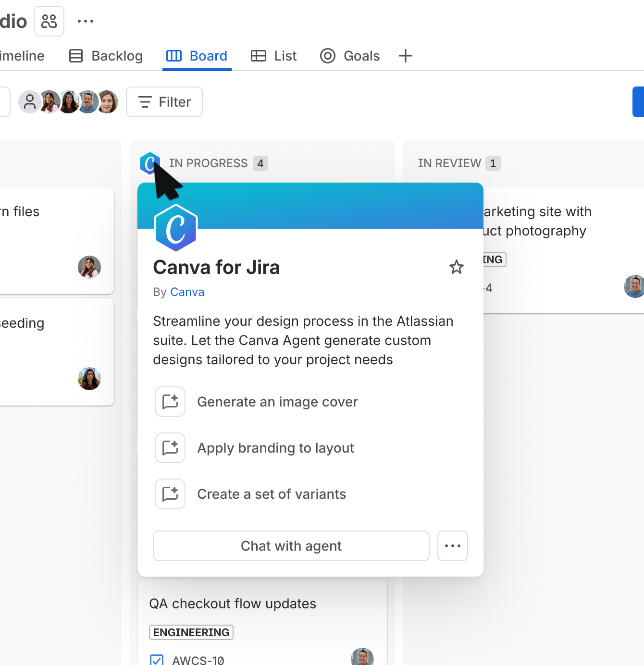The image size is (644, 665).
Task: Click assignee avatar on the seeding card
Action: pos(89,379)
